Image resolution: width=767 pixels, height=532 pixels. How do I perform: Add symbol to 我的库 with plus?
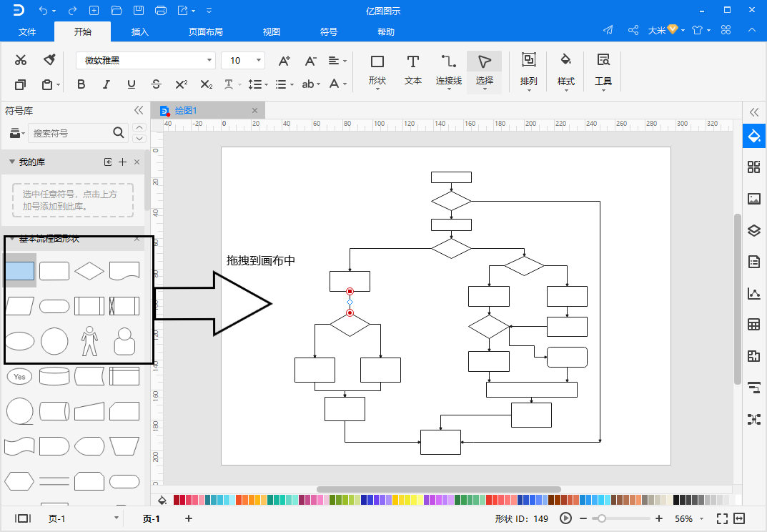point(123,162)
